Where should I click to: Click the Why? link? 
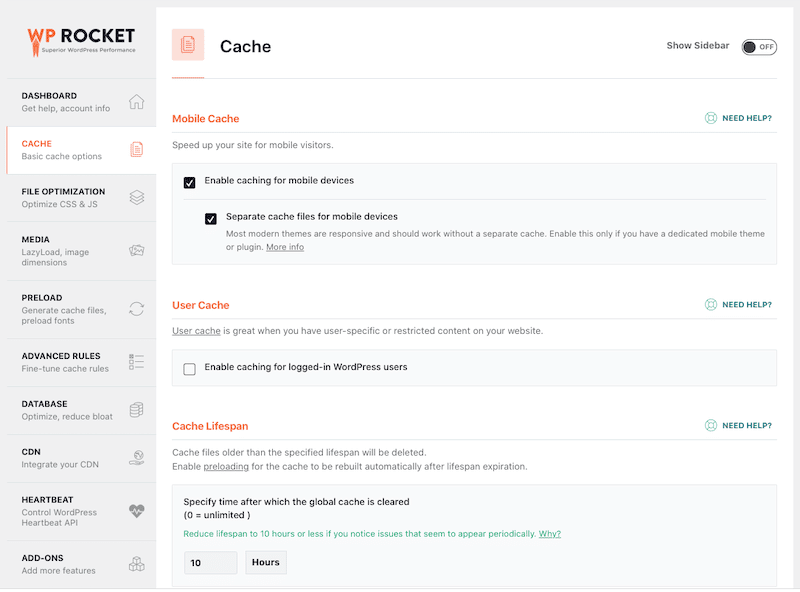click(549, 534)
